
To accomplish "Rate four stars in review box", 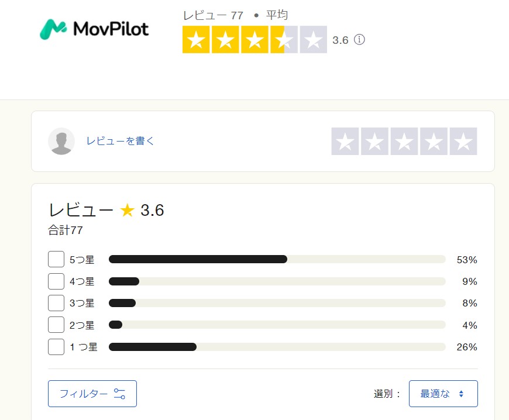I will coord(434,141).
